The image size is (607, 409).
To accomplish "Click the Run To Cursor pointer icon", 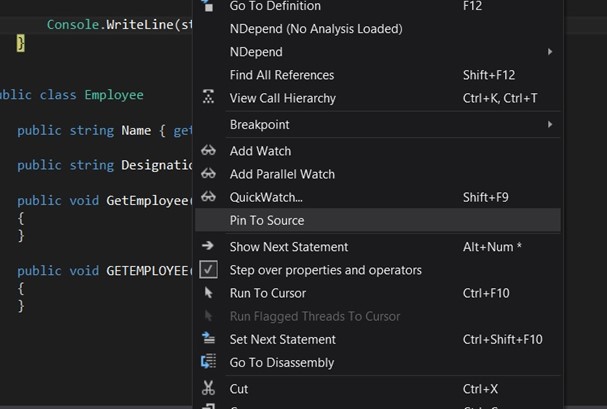I will [208, 293].
